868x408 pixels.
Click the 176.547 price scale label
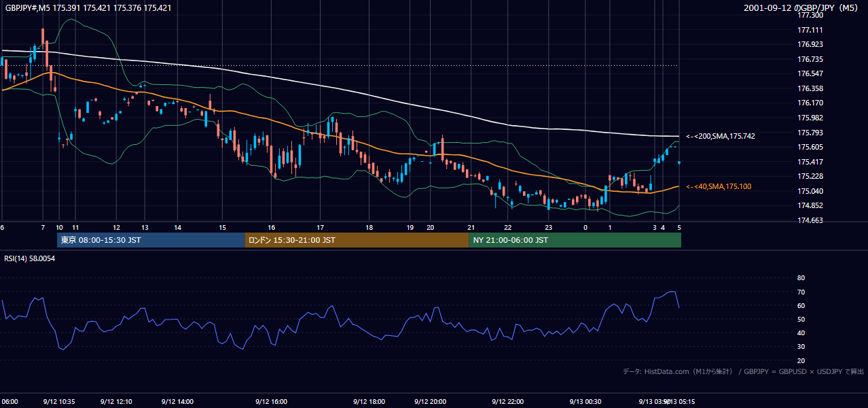click(x=810, y=73)
